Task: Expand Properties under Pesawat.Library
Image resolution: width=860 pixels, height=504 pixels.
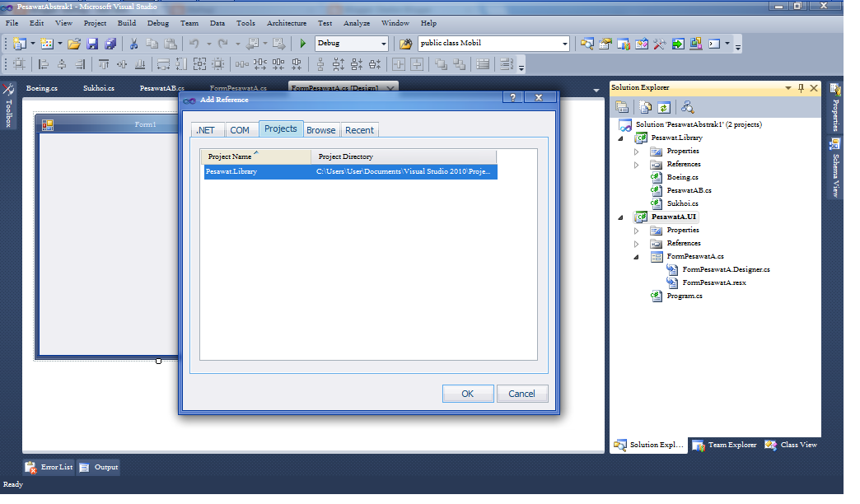Action: 636,152
